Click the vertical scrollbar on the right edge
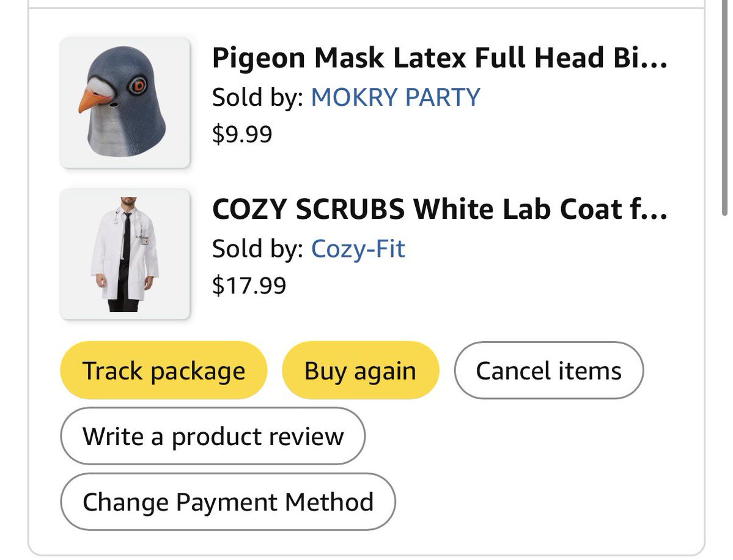Image resolution: width=733 pixels, height=560 pixels. 724,108
